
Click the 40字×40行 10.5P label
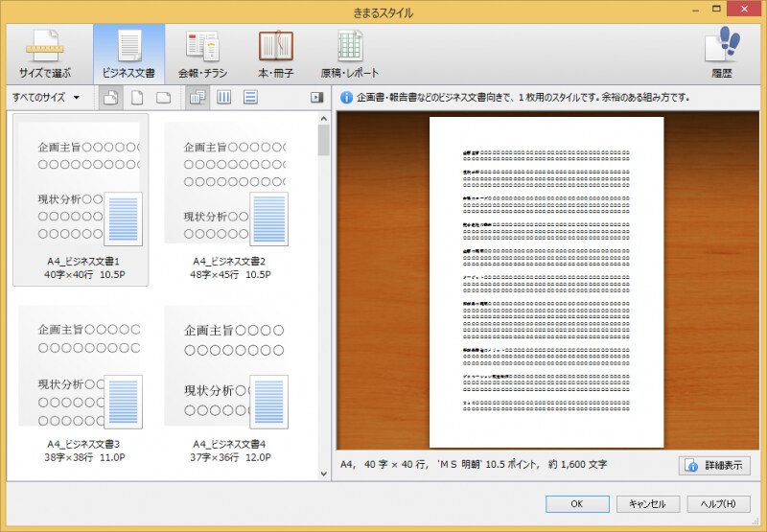(x=84, y=274)
